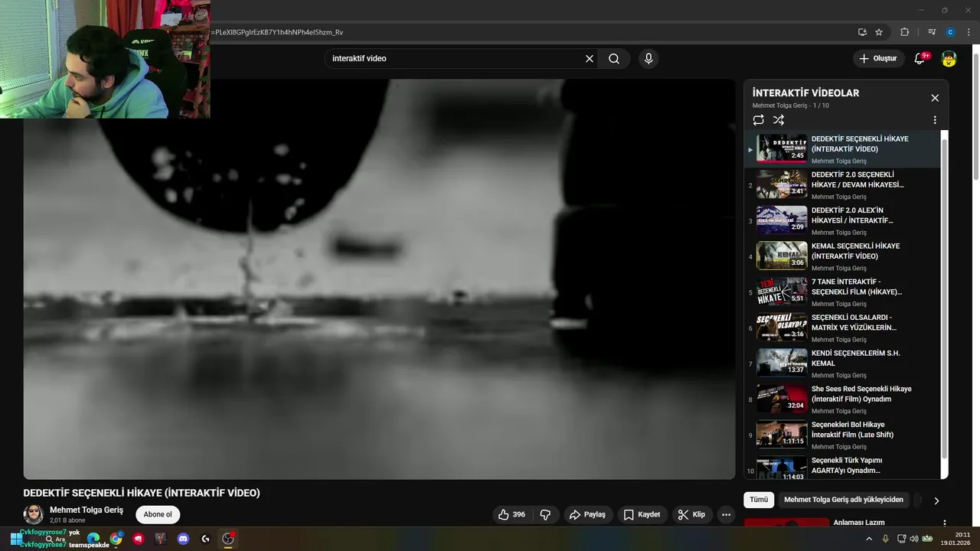
Task: Like the video (396 likes)
Action: [x=511, y=514]
